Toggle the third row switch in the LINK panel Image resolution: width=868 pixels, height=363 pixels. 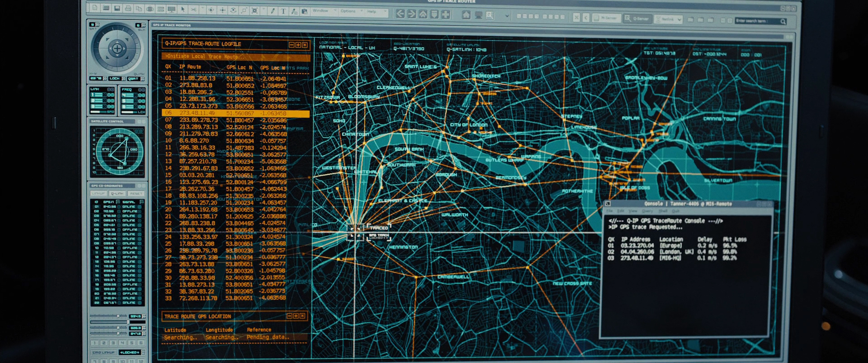111,106
